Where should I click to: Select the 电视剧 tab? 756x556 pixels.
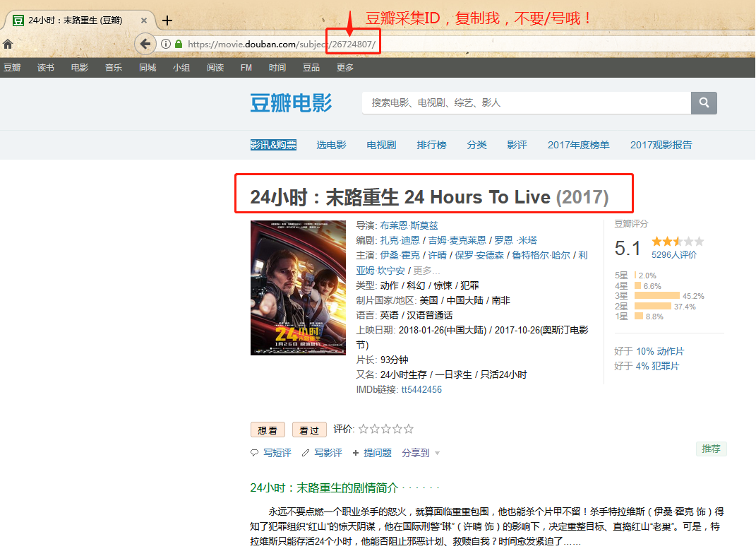381,145
